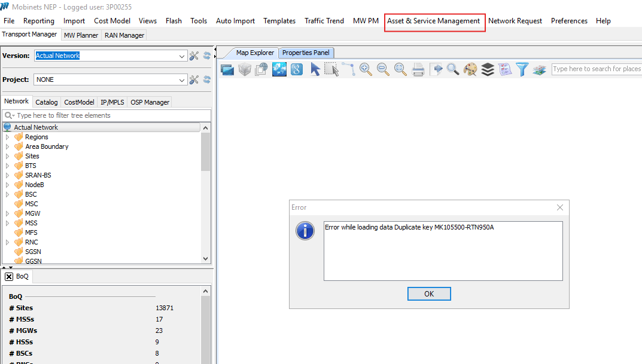Expand the Sites tree node
The image size is (642, 364).
(x=8, y=156)
